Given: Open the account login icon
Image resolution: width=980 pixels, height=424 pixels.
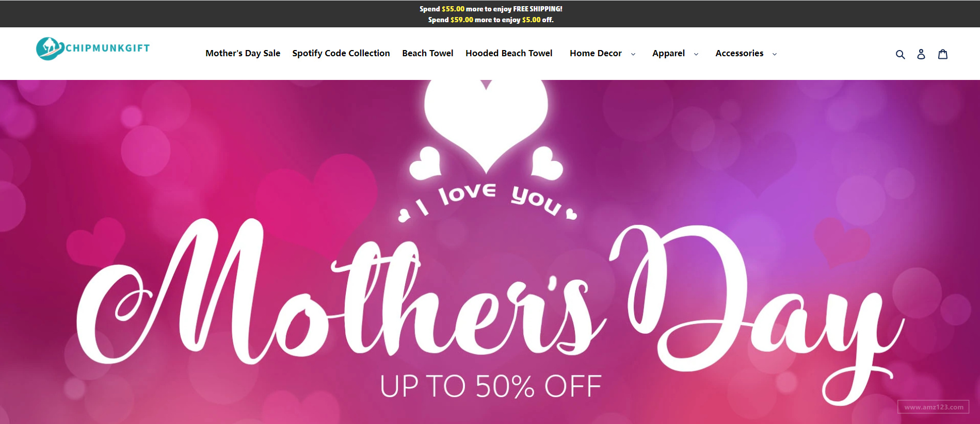Looking at the screenshot, I should pos(921,54).
